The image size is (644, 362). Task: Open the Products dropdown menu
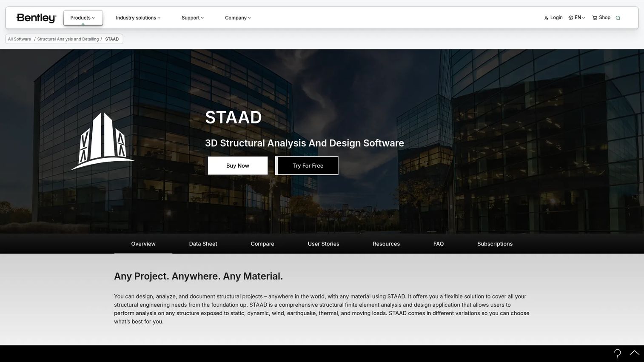[x=83, y=18]
